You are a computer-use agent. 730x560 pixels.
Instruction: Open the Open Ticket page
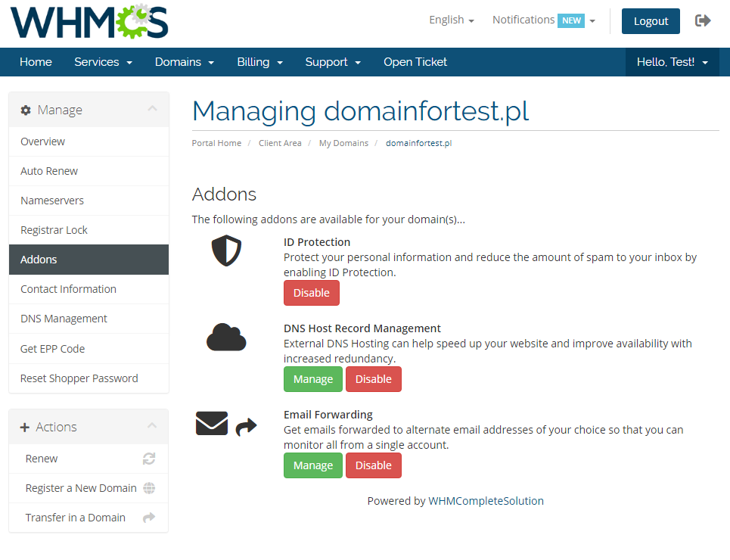415,62
